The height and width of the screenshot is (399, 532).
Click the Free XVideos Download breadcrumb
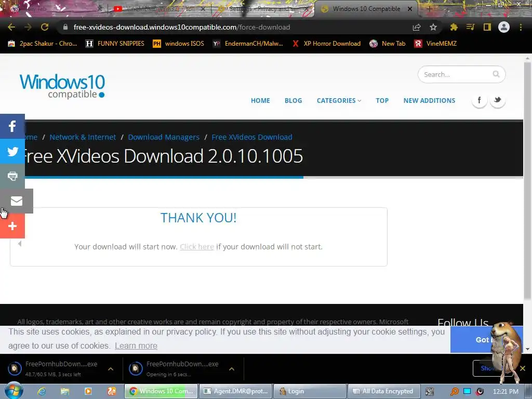[252, 137]
